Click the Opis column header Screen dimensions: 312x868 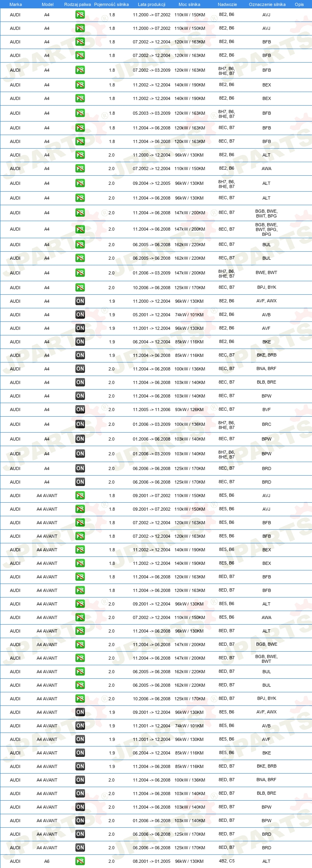[299, 4]
